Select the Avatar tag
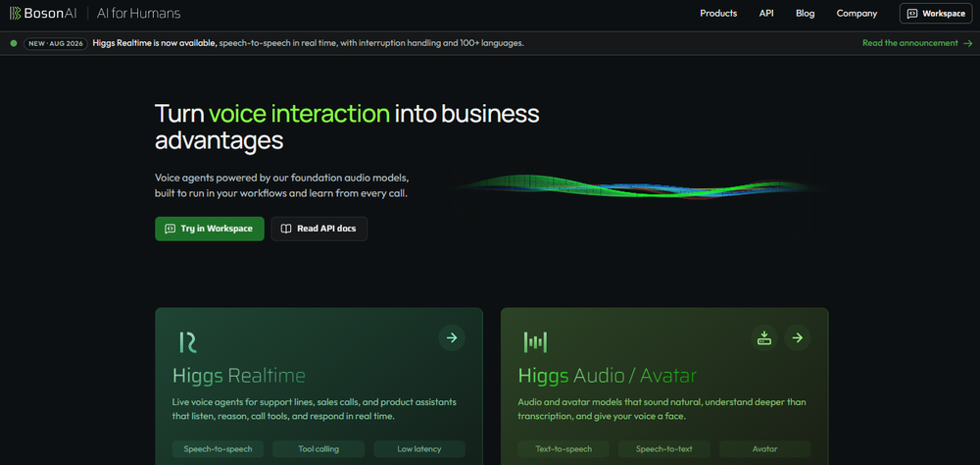Image resolution: width=980 pixels, height=465 pixels. (x=765, y=448)
